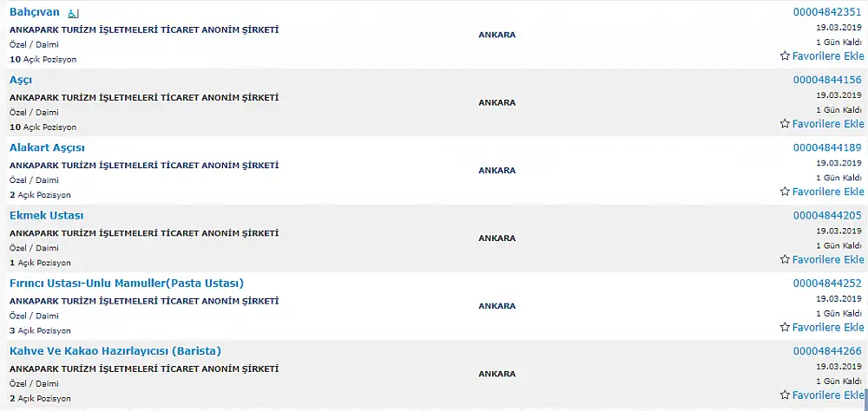Click the accessibility icon next to Bahçıvan

(73, 13)
